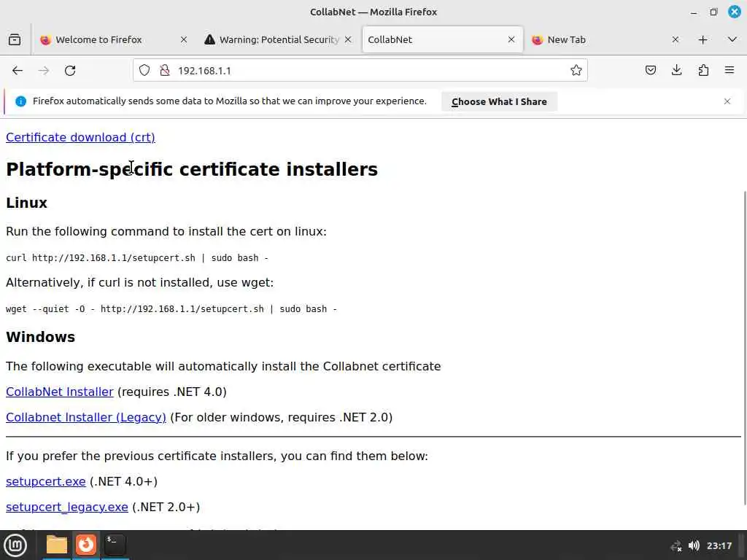Screen dimensions: 747x560
Task: Expand the list all tabs dropdown
Action: 732,39
